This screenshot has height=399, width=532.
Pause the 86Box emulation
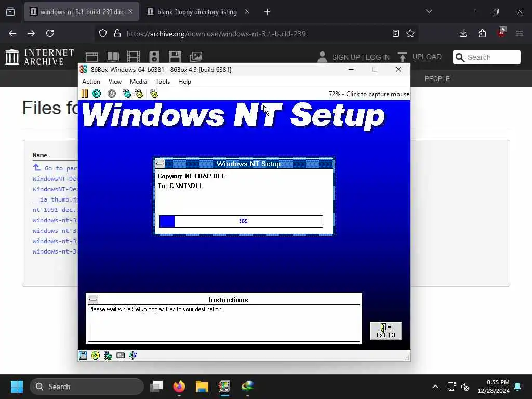point(85,94)
